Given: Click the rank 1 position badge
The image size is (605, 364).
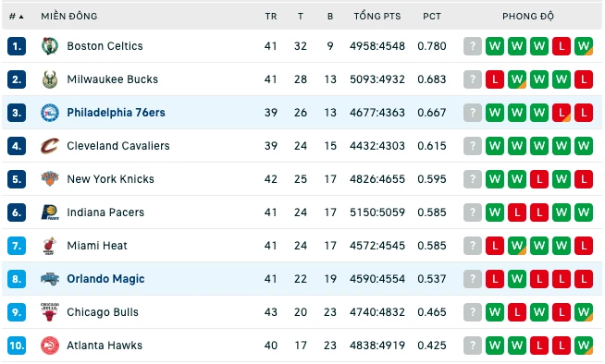Looking at the screenshot, I should click(x=17, y=46).
